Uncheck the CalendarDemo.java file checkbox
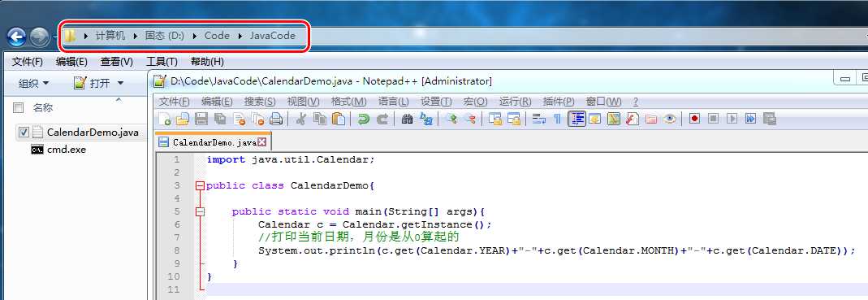Image resolution: width=868 pixels, height=300 pixels. [x=24, y=132]
